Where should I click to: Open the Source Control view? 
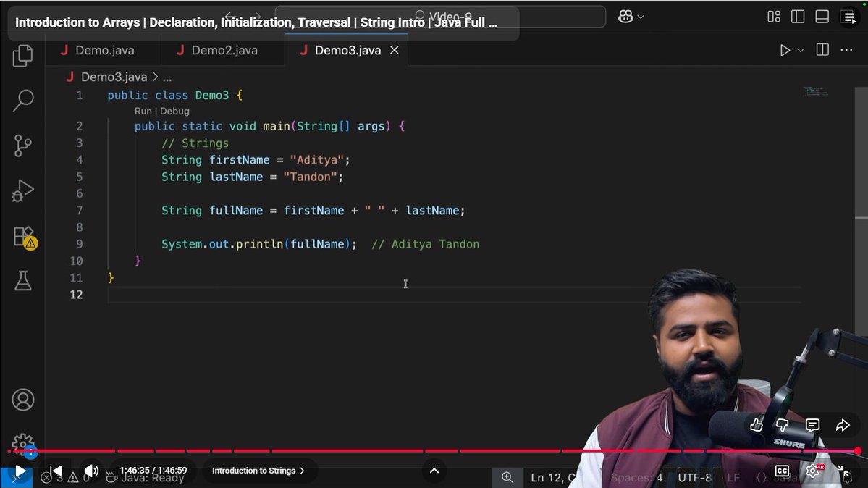click(22, 146)
